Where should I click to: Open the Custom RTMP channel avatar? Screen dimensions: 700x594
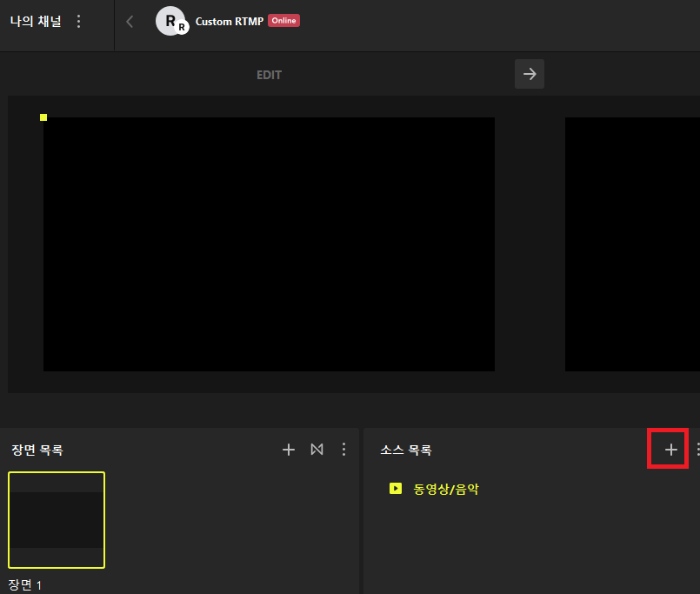pos(171,21)
